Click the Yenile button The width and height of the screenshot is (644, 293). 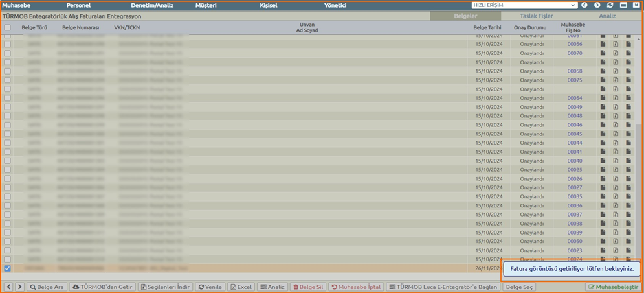click(x=210, y=287)
